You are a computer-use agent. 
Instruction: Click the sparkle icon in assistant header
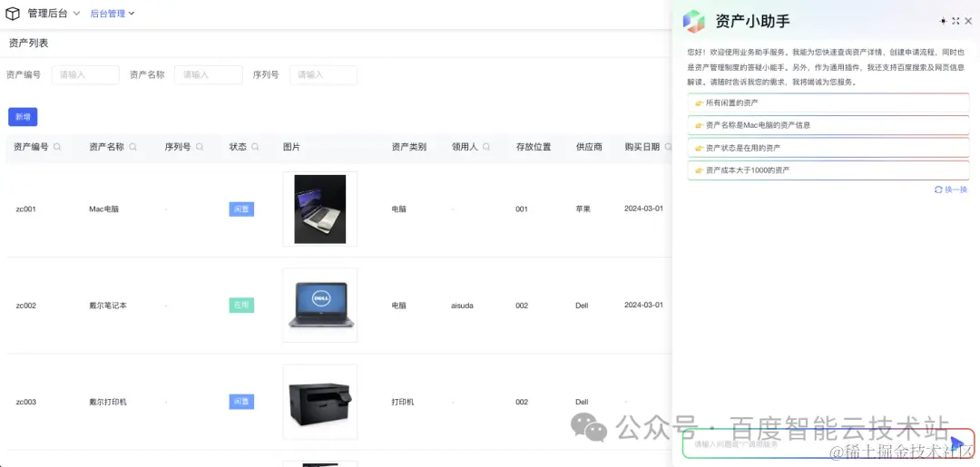943,21
